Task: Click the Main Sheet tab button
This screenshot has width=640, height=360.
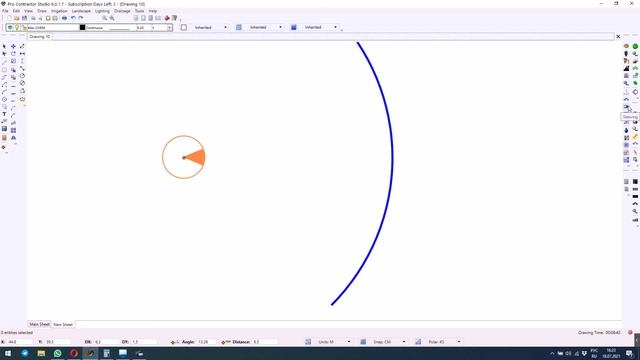Action: (x=40, y=324)
